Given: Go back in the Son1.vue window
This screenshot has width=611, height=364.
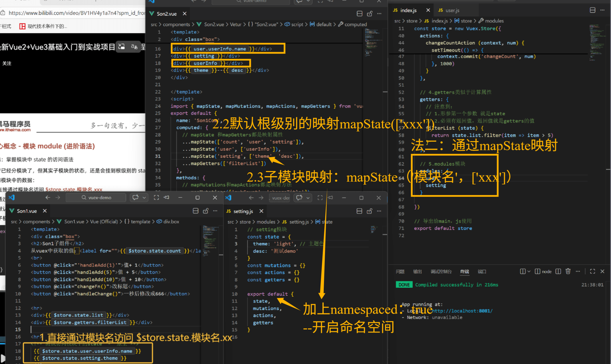Looking at the screenshot, I should click(x=48, y=198).
